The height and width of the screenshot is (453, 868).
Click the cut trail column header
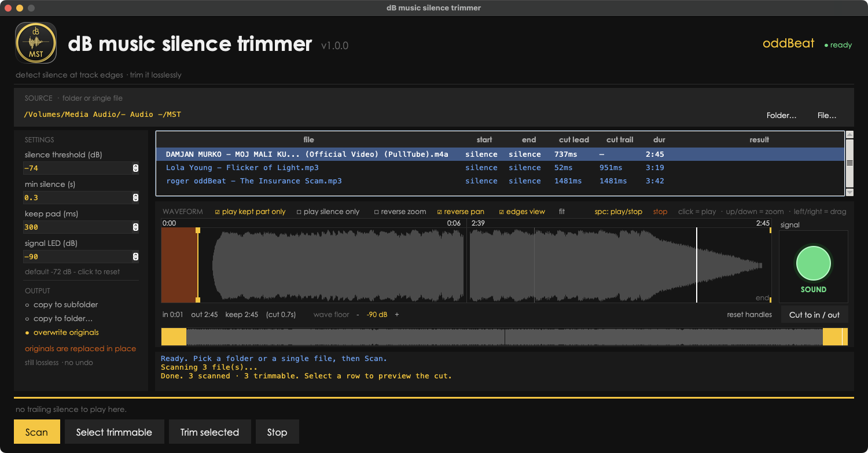tap(620, 140)
